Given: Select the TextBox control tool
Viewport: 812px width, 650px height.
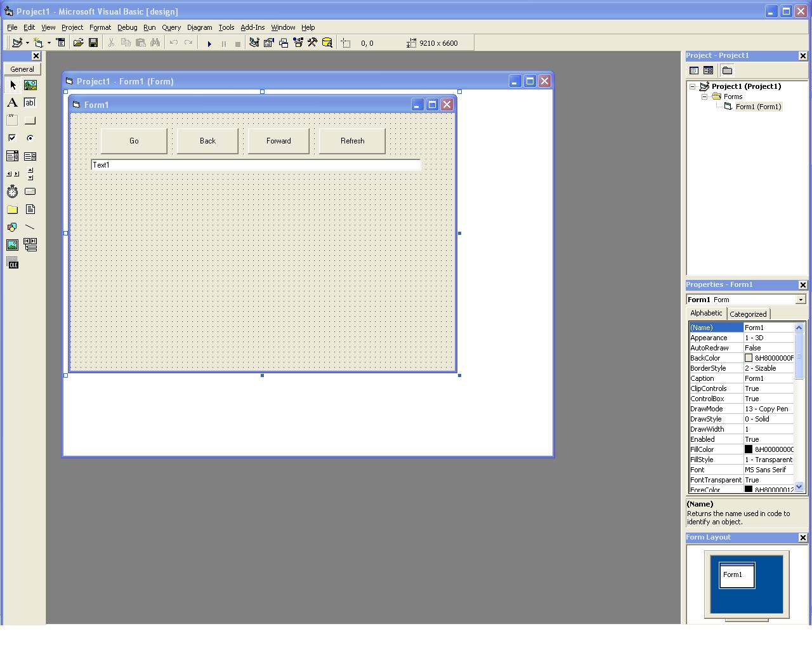Looking at the screenshot, I should click(x=30, y=103).
